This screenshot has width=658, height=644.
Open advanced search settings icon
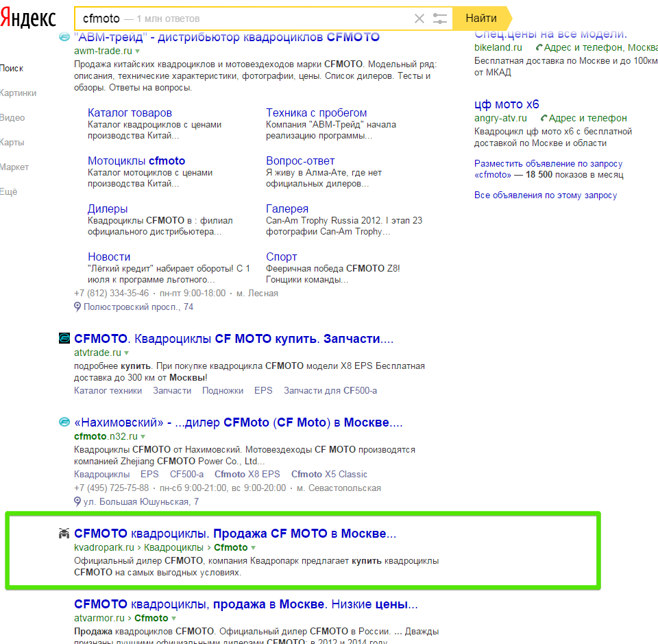[440, 19]
